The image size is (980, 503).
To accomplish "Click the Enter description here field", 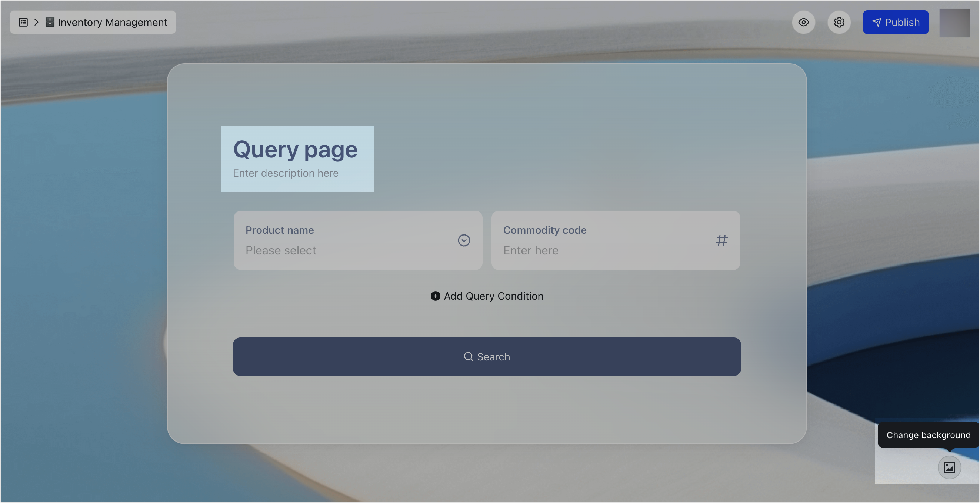I will pos(286,173).
